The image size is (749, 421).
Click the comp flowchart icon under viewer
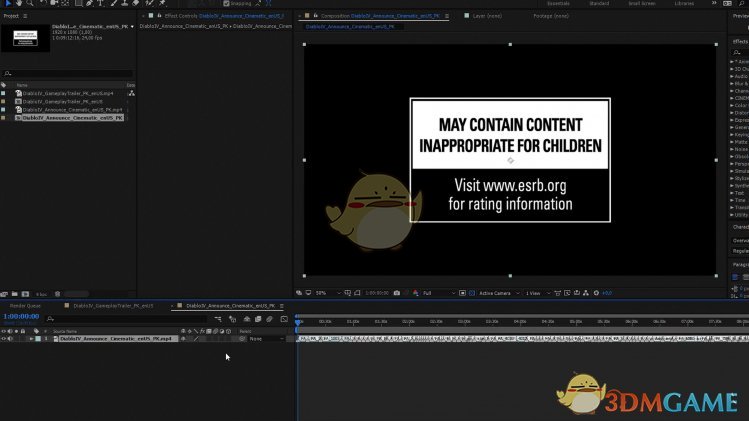[586, 293]
